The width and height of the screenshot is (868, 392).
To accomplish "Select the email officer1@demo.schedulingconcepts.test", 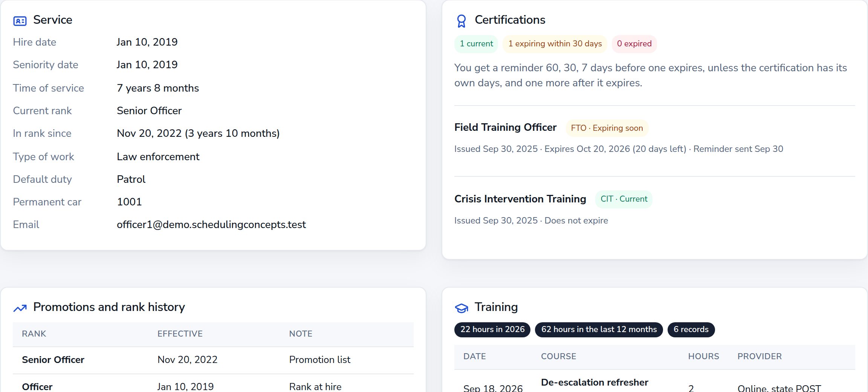I will 211,225.
